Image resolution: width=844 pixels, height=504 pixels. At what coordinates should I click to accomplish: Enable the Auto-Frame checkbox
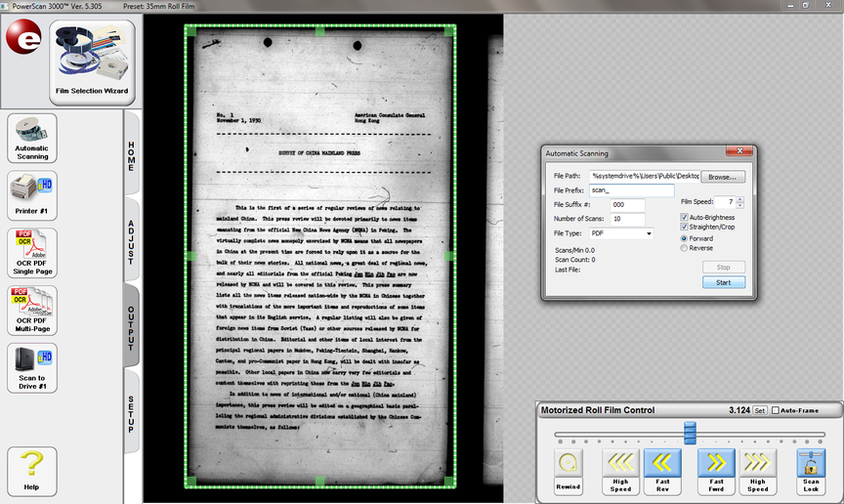(777, 410)
